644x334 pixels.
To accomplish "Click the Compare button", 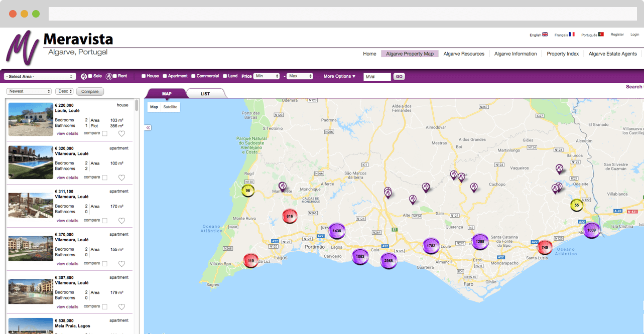I will pos(90,91).
